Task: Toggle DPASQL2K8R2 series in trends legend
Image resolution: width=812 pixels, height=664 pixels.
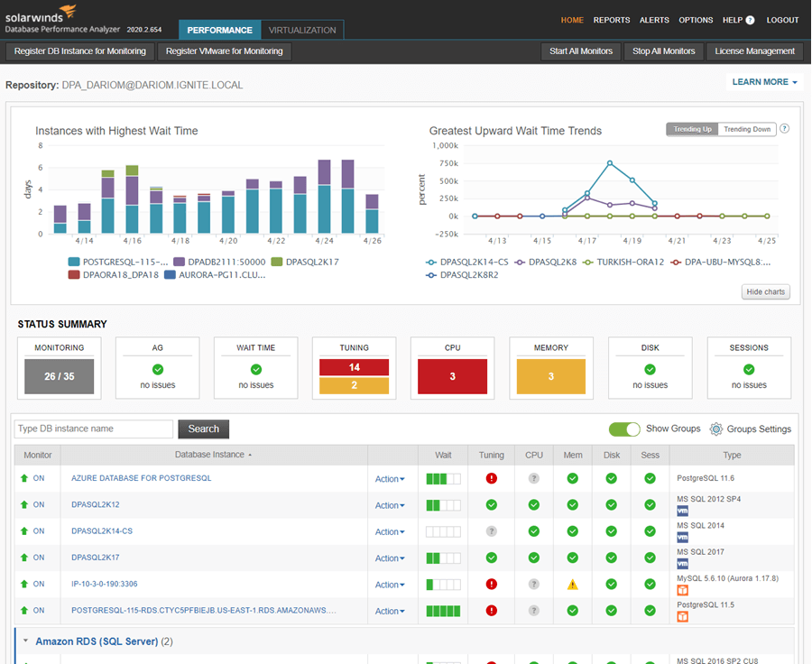Action: point(462,275)
